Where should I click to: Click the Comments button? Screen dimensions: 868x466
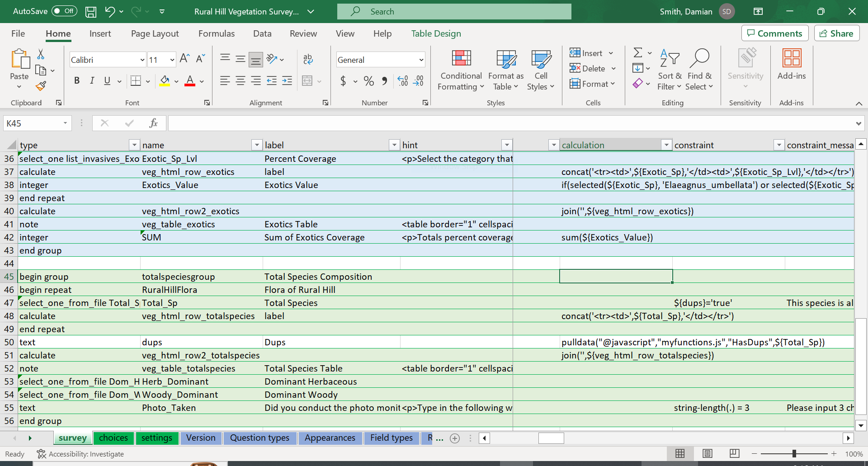(x=774, y=33)
